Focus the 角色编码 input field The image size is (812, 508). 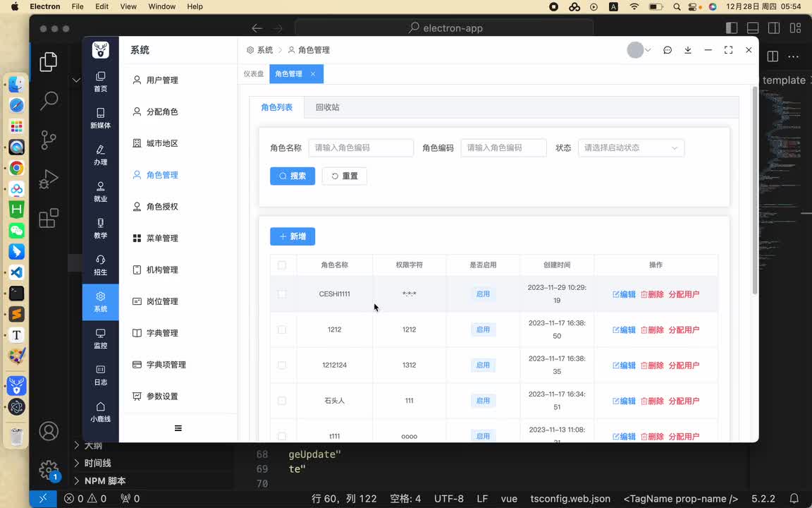pos(503,147)
